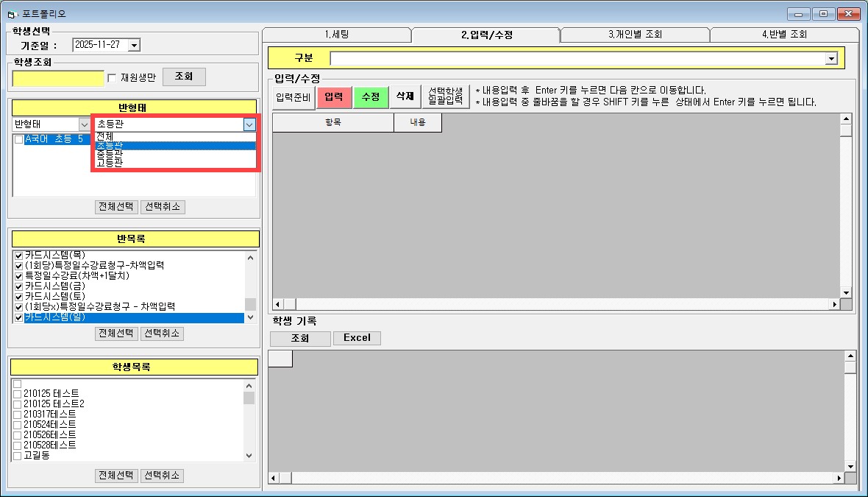Click the yellow student search input field

[x=58, y=77]
